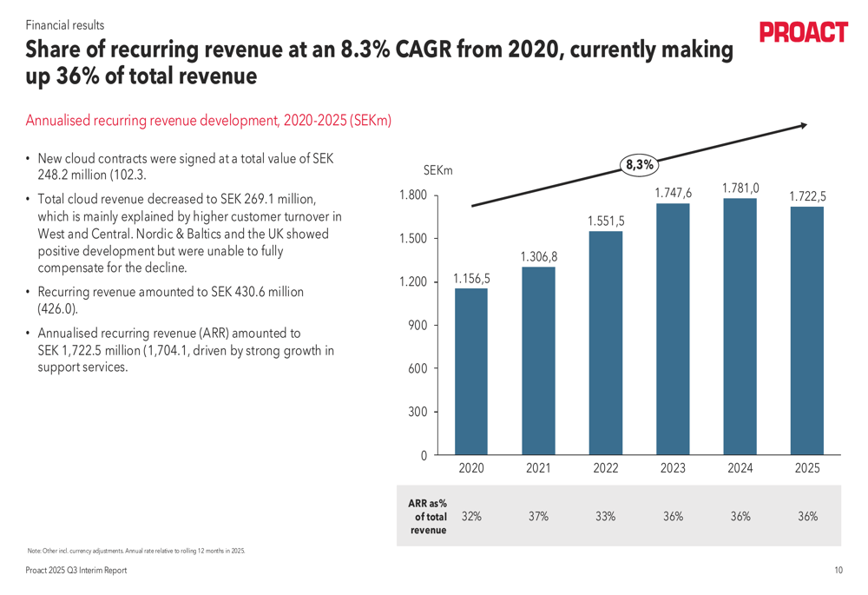Image resolution: width=868 pixels, height=595 pixels.
Task: Click the red chart subtitle text
Action: click(208, 121)
